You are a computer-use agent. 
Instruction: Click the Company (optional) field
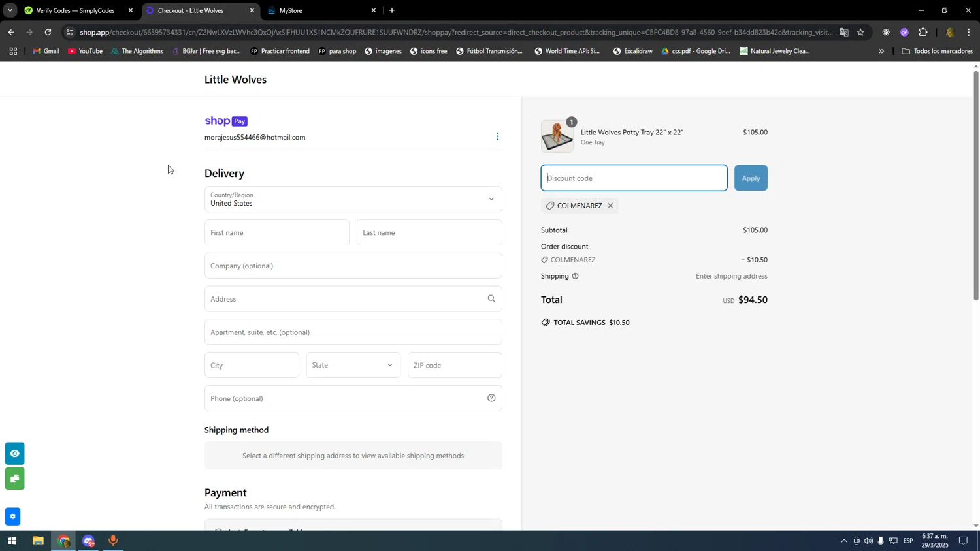pyautogui.click(x=353, y=266)
